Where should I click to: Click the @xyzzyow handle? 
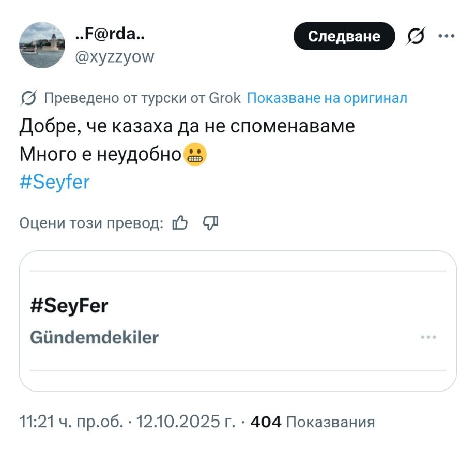tap(114, 56)
